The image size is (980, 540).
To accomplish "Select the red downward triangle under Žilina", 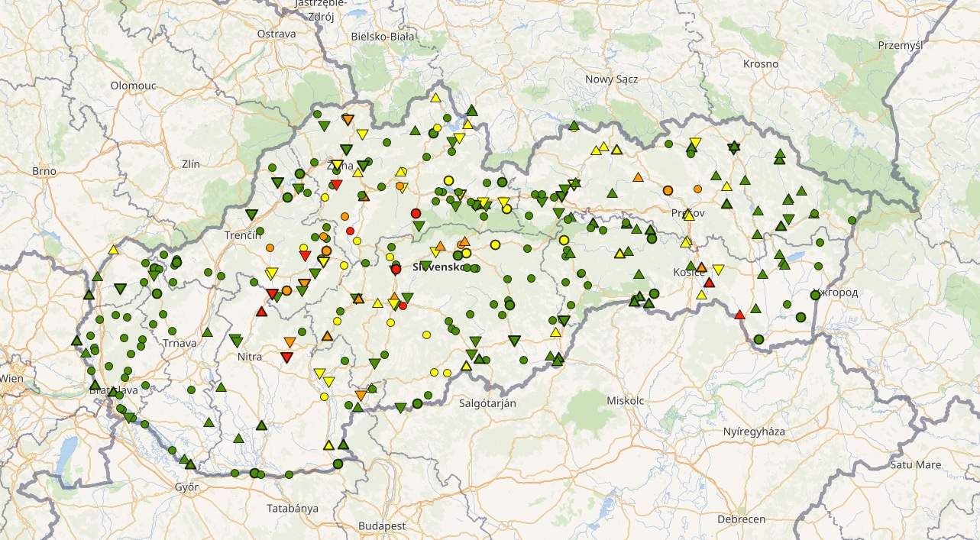I will [x=337, y=184].
